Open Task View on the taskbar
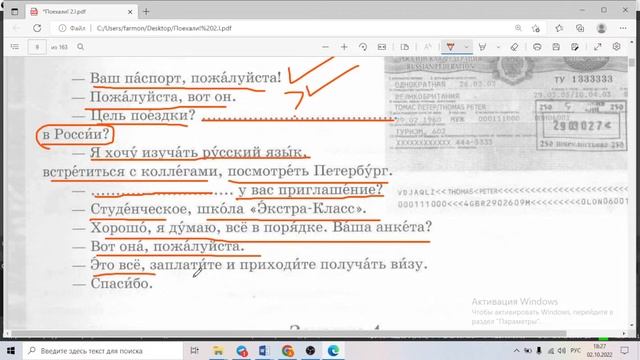The width and height of the screenshot is (640, 360). pyautogui.click(x=195, y=351)
